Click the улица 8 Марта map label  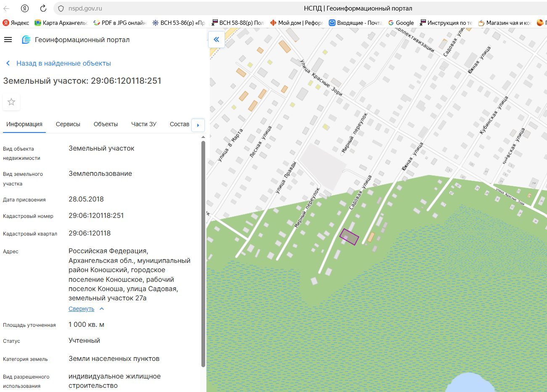[230, 145]
